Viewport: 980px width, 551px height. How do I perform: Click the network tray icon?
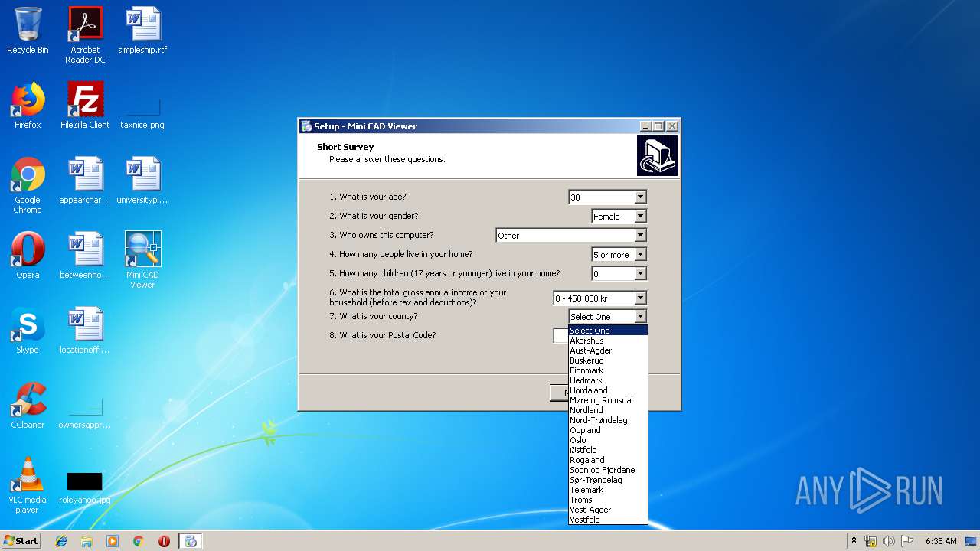[x=871, y=541]
